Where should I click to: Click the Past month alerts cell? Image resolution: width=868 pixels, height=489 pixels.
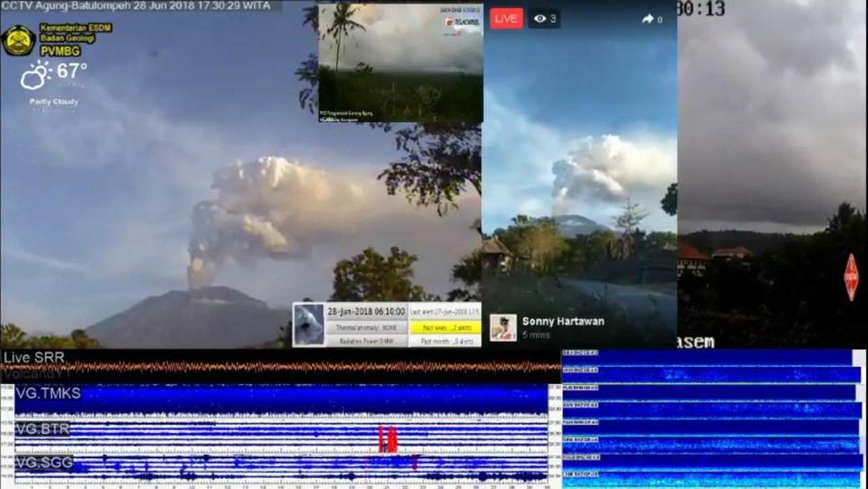[445, 341]
